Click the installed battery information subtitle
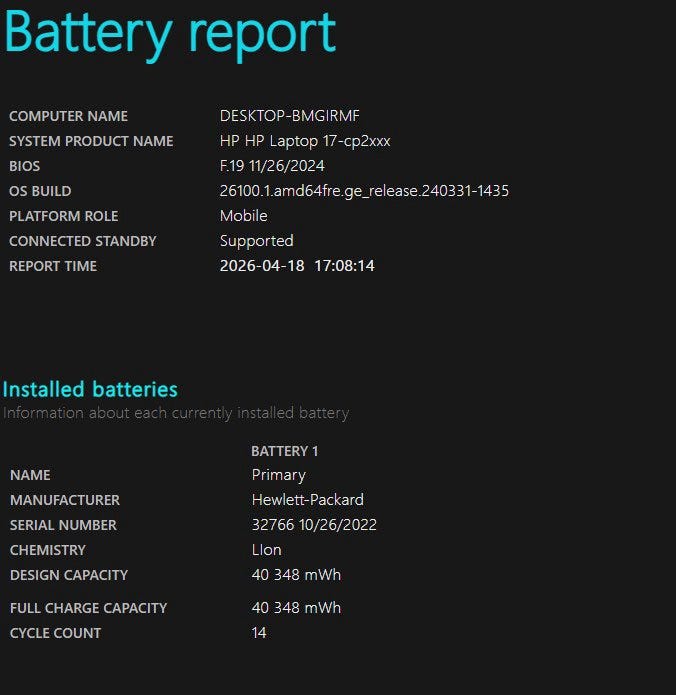The height and width of the screenshot is (695, 676). coord(176,413)
